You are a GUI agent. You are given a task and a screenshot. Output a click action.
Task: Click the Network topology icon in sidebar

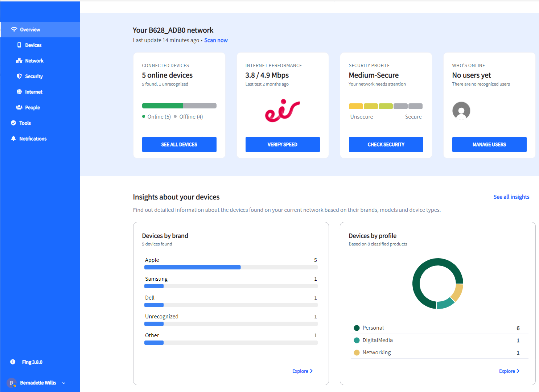[19, 61]
